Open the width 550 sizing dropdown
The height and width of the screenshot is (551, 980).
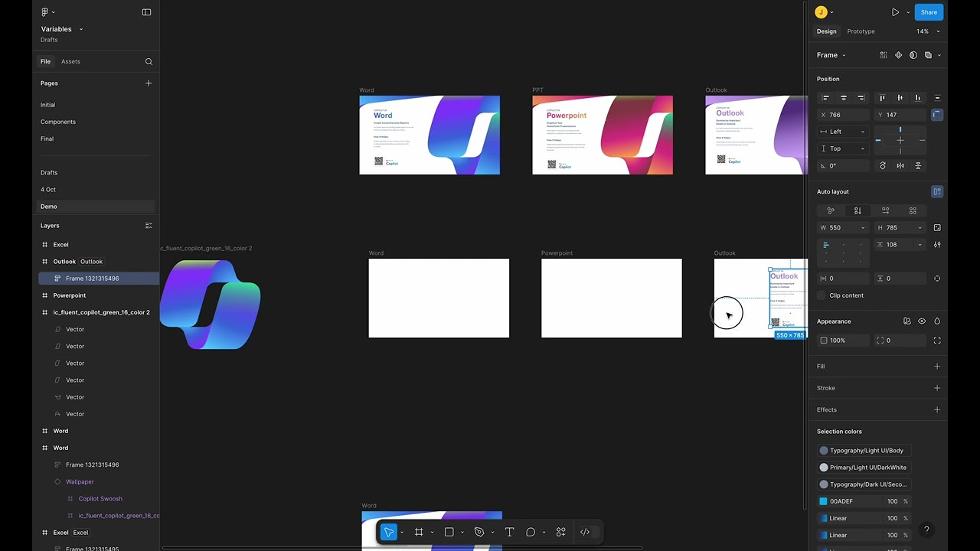[863, 228]
